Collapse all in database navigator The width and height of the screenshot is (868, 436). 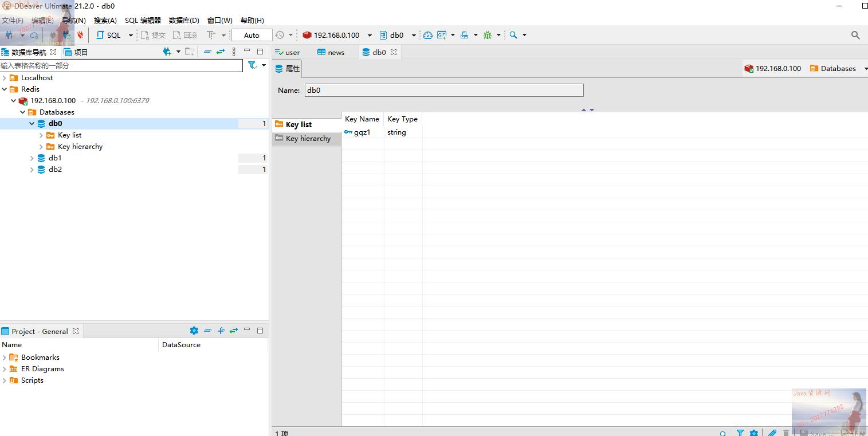pyautogui.click(x=207, y=52)
